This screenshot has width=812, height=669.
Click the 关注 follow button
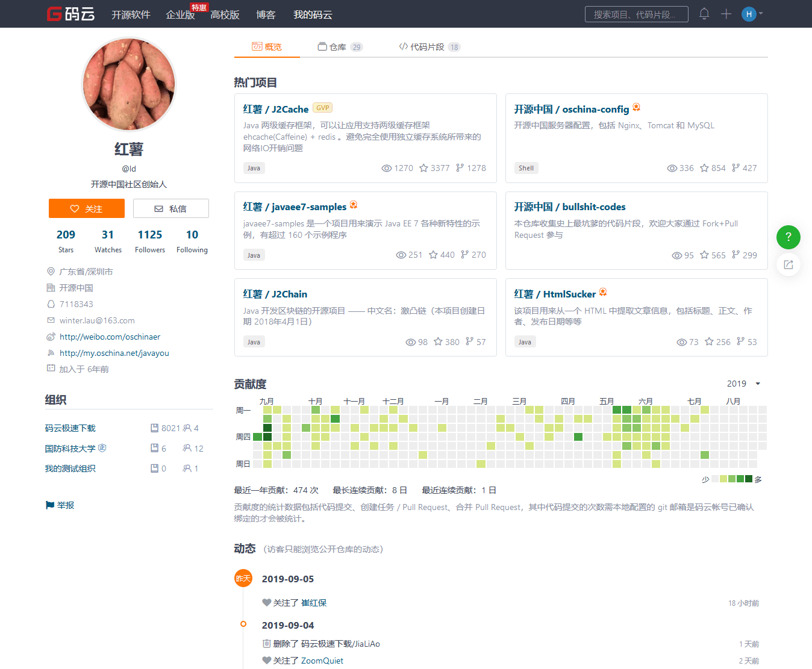click(87, 208)
